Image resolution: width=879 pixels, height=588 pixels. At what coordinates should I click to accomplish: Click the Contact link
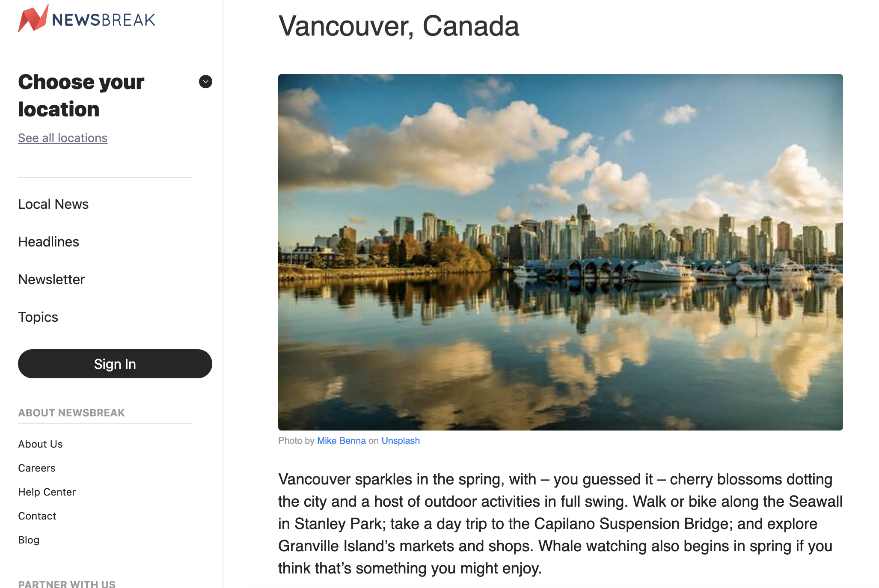pos(37,516)
